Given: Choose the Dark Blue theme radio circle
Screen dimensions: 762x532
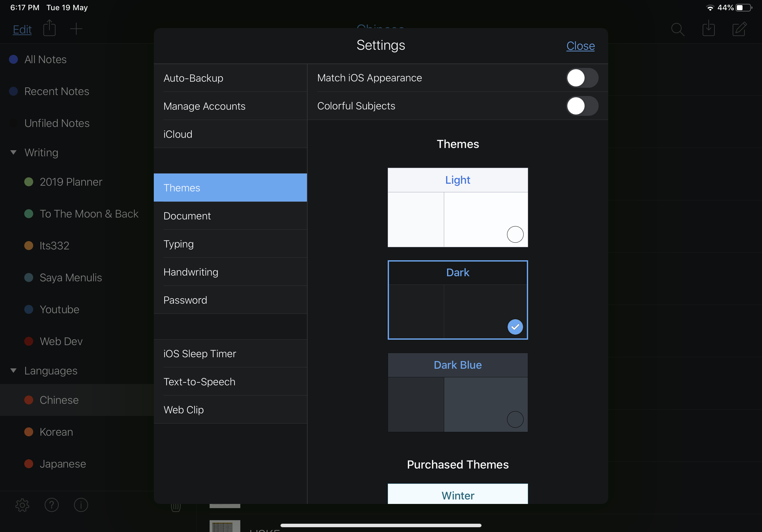Looking at the screenshot, I should coord(515,419).
